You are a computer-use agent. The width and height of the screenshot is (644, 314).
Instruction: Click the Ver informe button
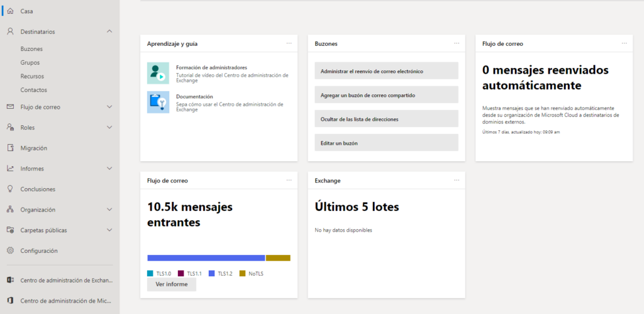[172, 284]
